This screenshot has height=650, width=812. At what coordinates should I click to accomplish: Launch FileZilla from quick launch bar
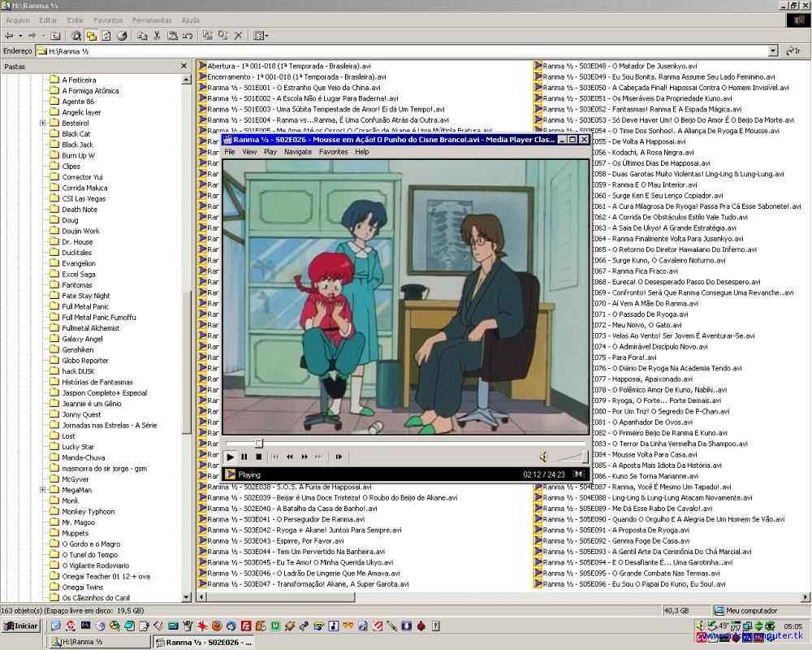click(x=246, y=626)
